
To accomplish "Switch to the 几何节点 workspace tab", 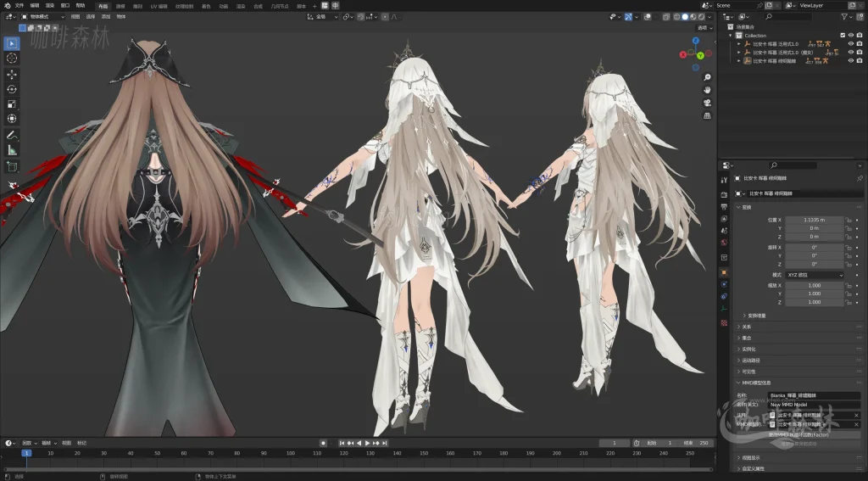I will coord(280,6).
